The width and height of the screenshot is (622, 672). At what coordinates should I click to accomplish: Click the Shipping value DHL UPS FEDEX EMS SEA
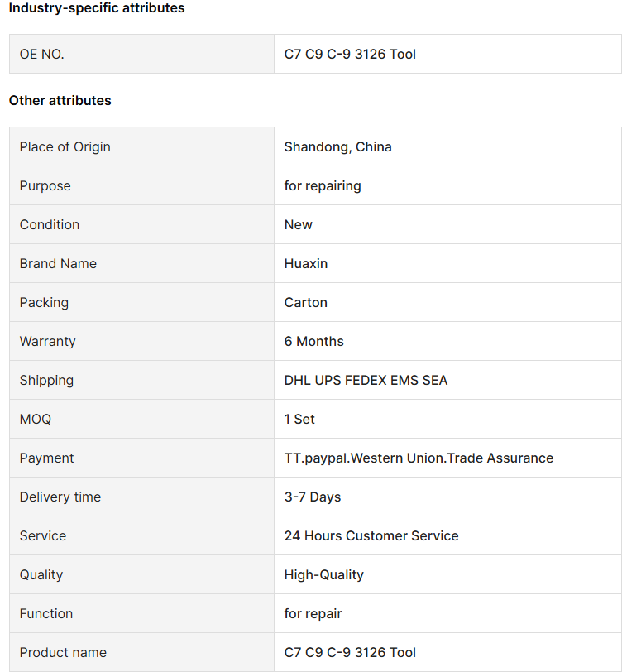click(366, 380)
